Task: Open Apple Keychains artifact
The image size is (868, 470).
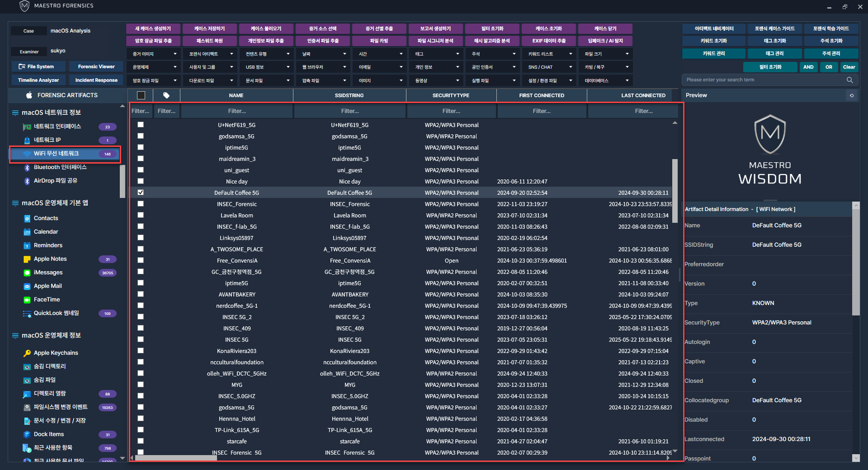Action: 56,353
